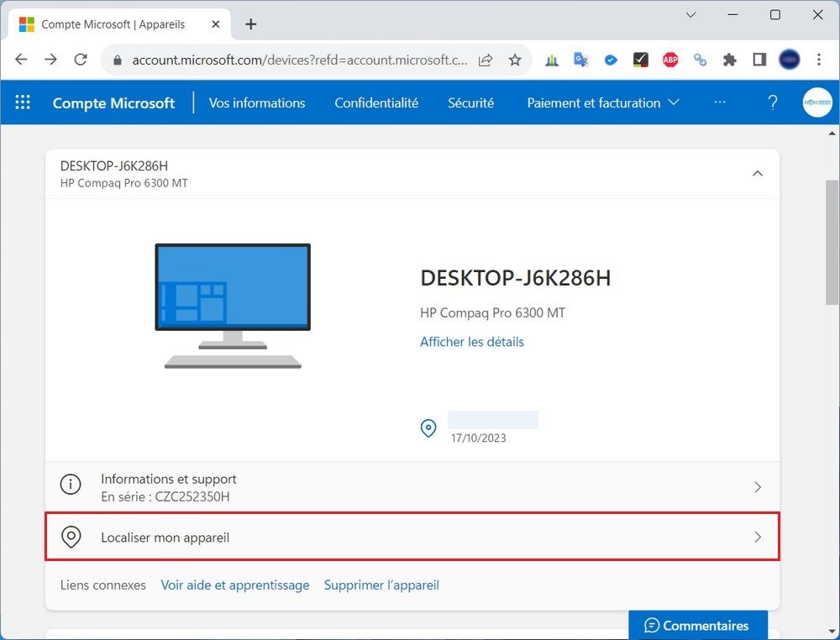
Task: Click HP Compaq Pro 6300 MT header subtitle
Action: click(x=123, y=183)
